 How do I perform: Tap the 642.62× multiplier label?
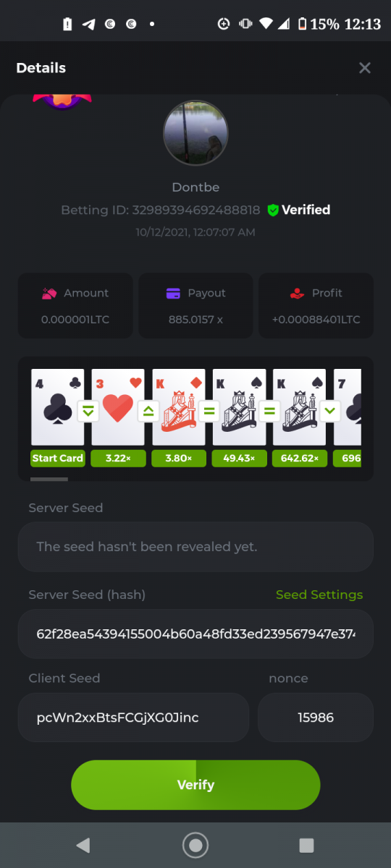(300, 459)
